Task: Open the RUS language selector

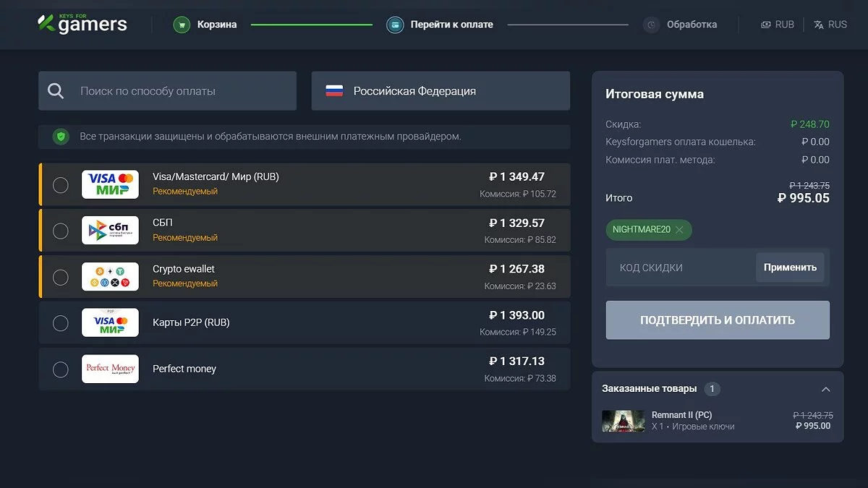Action: click(830, 25)
